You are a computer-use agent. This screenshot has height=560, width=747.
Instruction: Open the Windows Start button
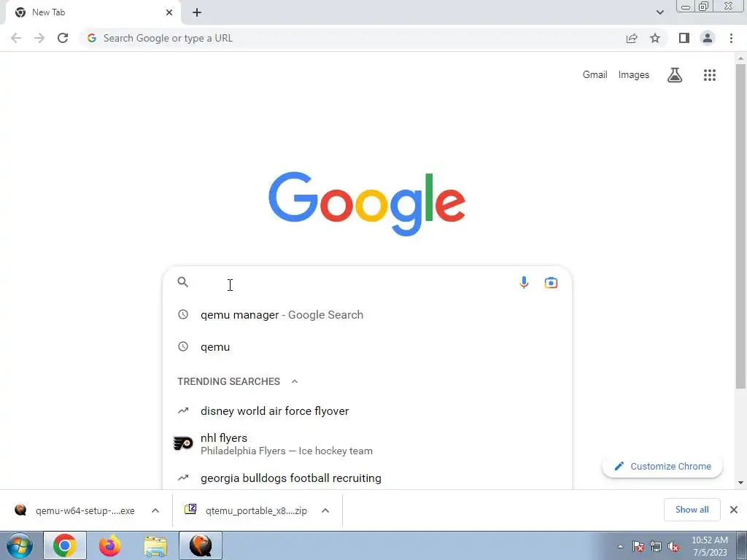pos(20,545)
